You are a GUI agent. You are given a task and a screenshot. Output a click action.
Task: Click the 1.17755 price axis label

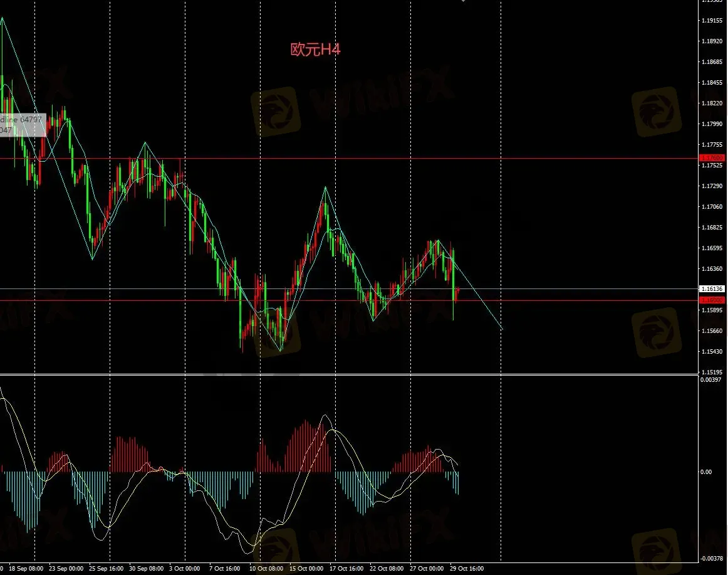click(x=712, y=145)
